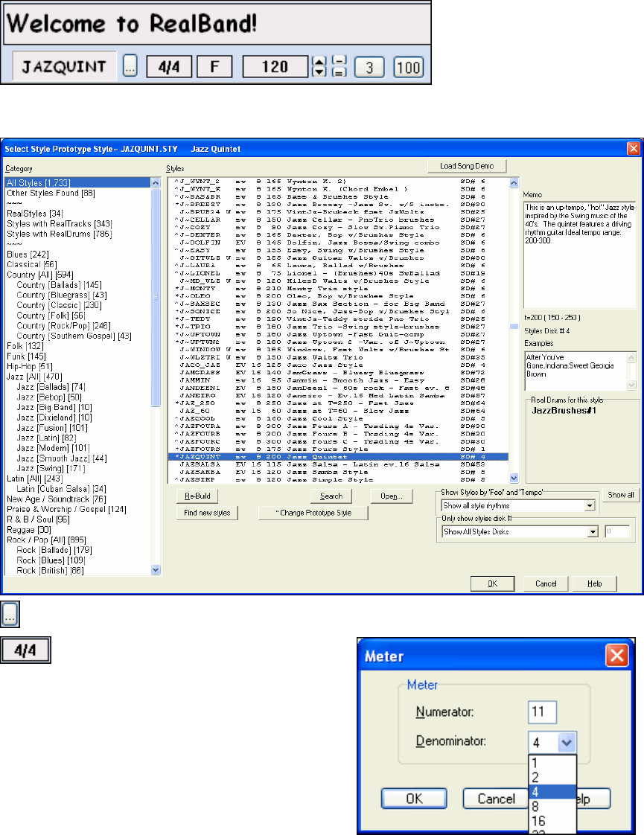The height and width of the screenshot is (835, 644).
Task: Select Jazz [Big Band] [10] subcategory
Action: pos(54,407)
